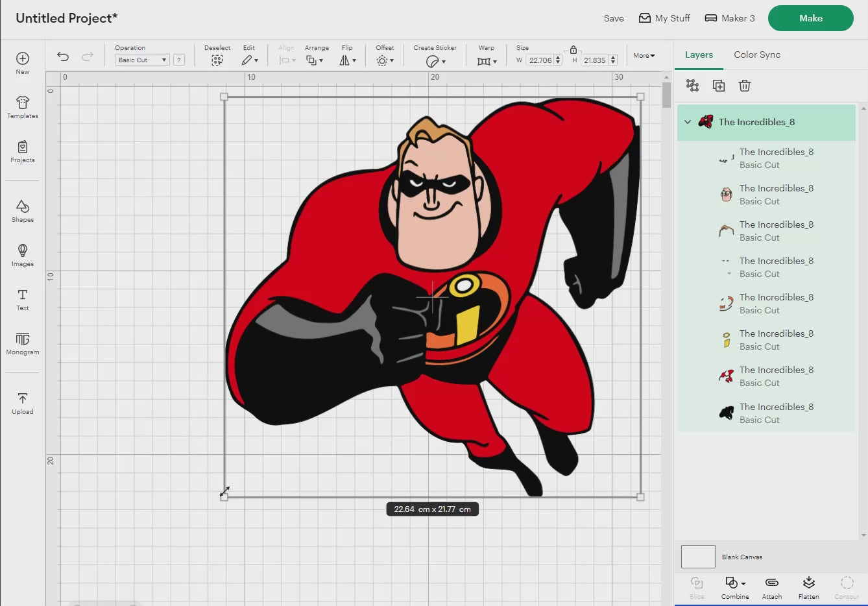This screenshot has height=606, width=868.
Task: Click the width stepper arrows
Action: tap(558, 60)
